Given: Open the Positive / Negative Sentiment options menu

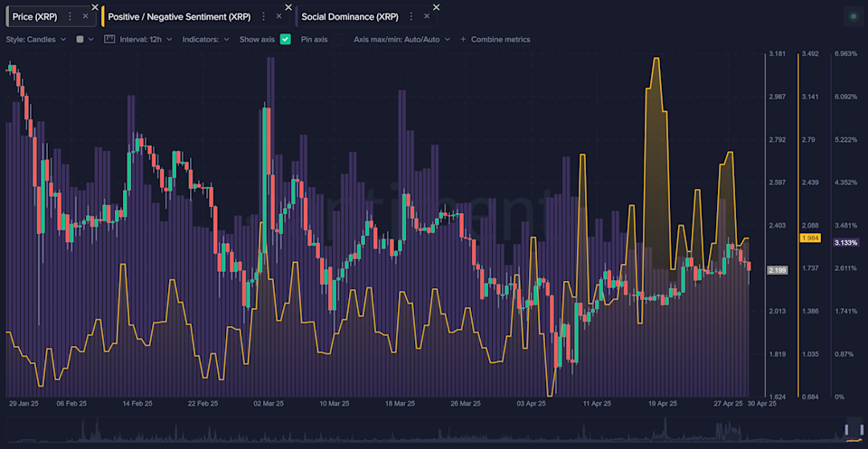Looking at the screenshot, I should 263,16.
